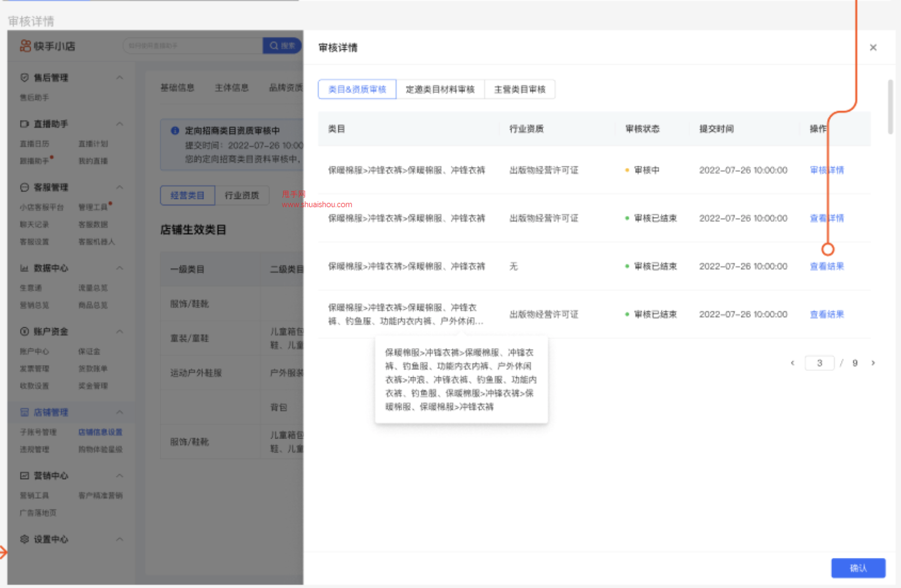The height and width of the screenshot is (588, 901).
Task: Click the camera icon beside 直播助手
Action: (x=24, y=124)
